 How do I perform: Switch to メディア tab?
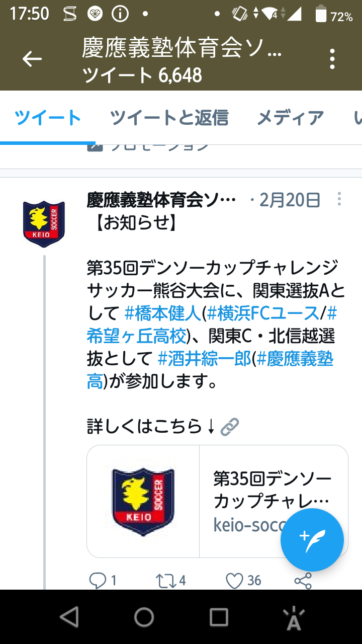pyautogui.click(x=290, y=118)
